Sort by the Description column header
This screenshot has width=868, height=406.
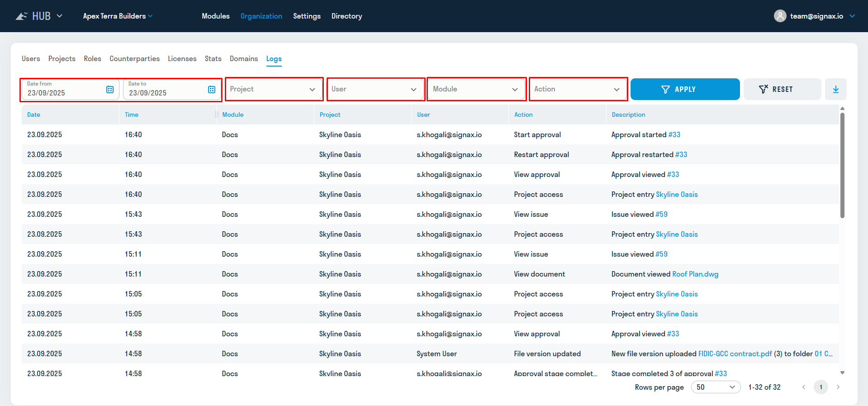(x=629, y=115)
